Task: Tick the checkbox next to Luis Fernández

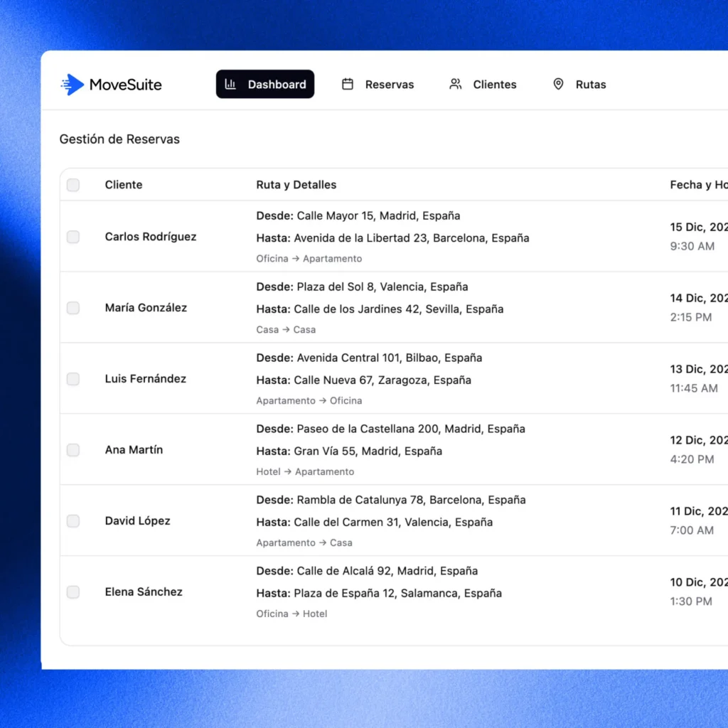Action: pos(73,379)
